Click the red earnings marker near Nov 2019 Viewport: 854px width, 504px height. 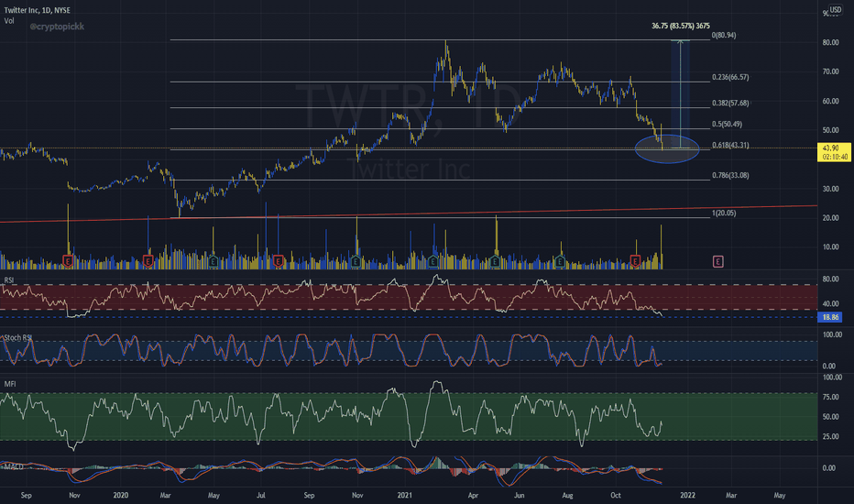coord(68,261)
